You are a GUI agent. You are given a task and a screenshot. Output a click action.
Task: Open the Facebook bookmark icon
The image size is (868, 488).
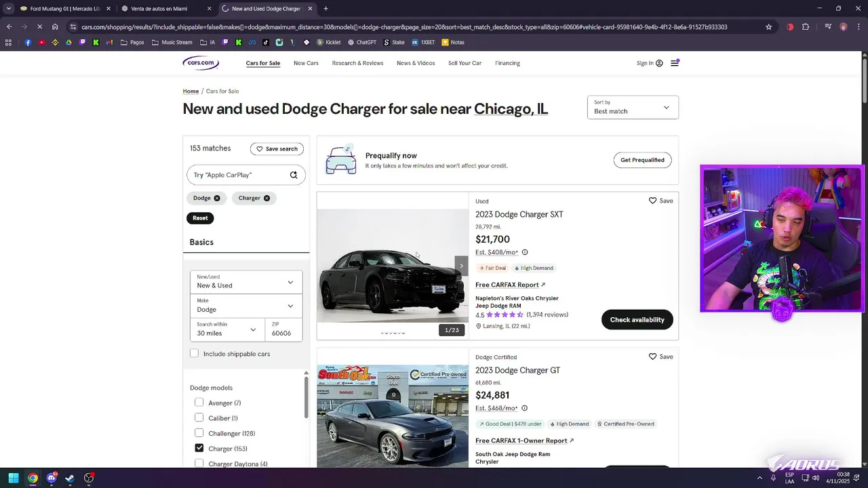click(x=28, y=42)
